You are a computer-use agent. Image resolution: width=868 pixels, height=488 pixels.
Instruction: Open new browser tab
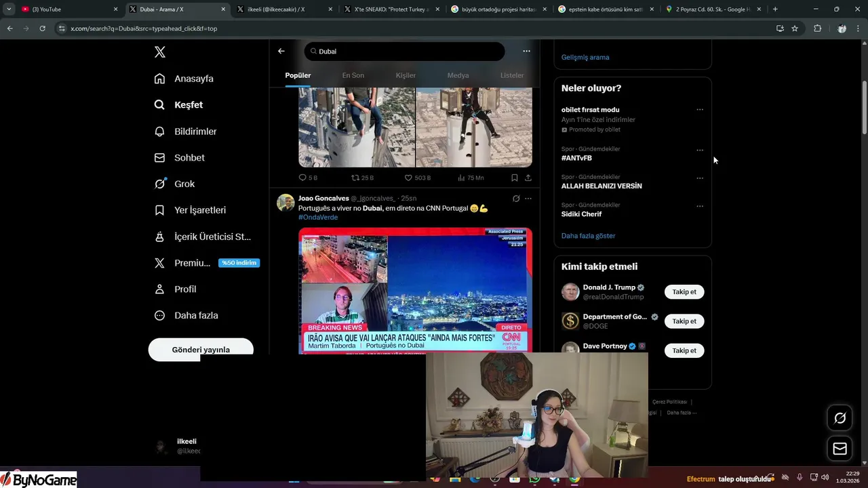click(x=775, y=9)
